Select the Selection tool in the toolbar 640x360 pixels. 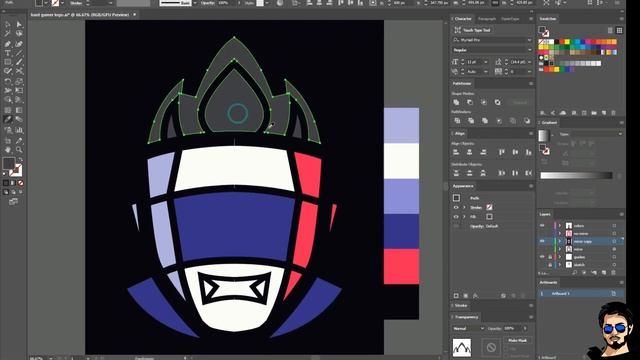click(x=8, y=24)
